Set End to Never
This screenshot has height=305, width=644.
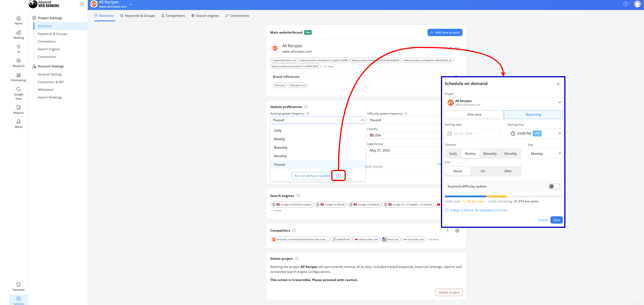coord(458,171)
